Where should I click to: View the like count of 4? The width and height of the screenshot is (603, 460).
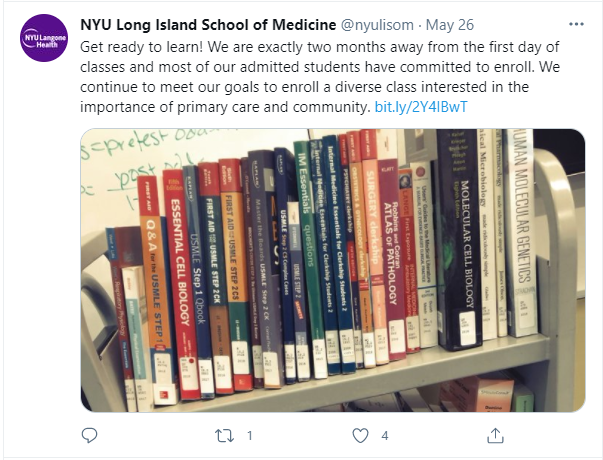(x=384, y=435)
